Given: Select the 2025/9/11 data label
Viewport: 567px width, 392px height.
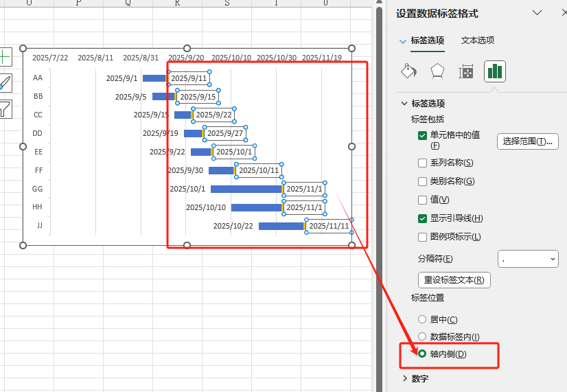Looking at the screenshot, I should [189, 78].
